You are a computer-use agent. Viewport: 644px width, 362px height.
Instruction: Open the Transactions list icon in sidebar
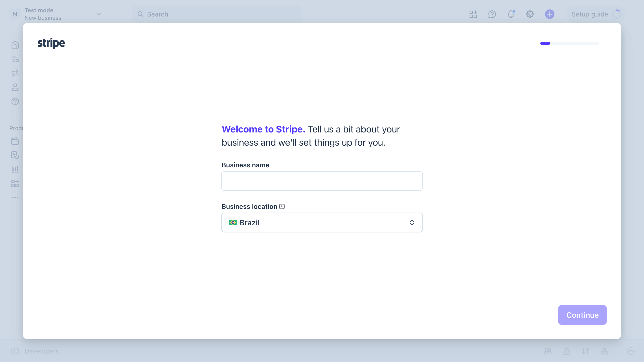pos(15,59)
